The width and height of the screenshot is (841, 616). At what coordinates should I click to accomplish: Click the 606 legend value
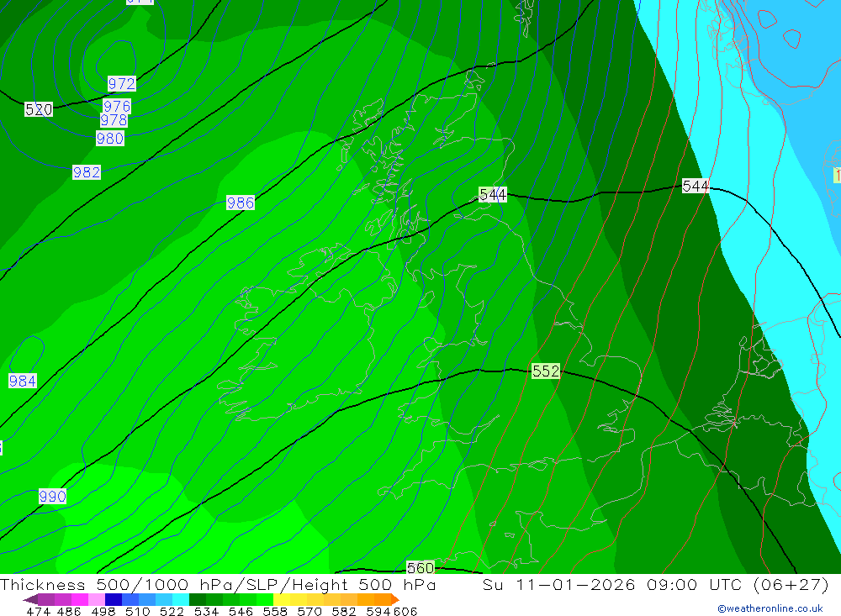click(405, 611)
